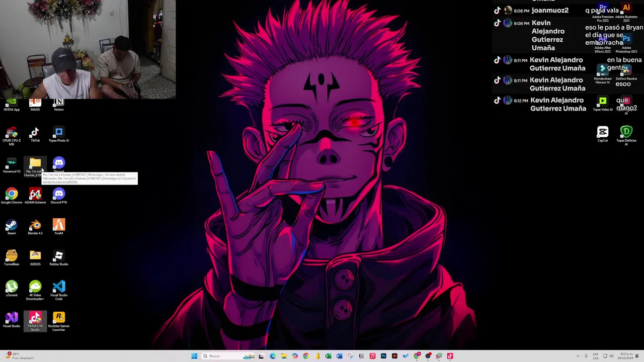The image size is (644, 362).
Task: Select the No, I'm not a Human folder
Action: pyautogui.click(x=35, y=167)
